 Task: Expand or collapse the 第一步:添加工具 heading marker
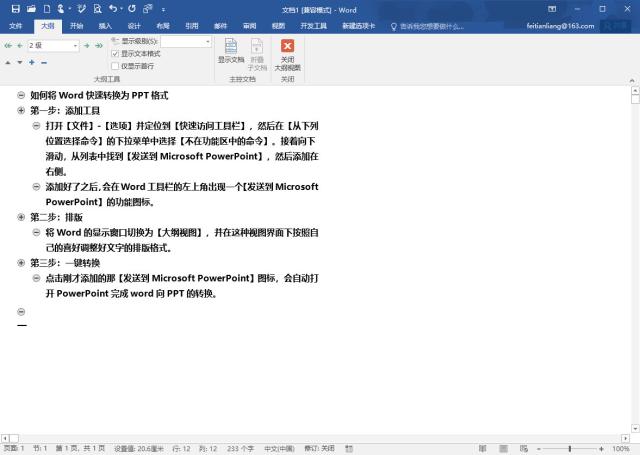(21, 111)
